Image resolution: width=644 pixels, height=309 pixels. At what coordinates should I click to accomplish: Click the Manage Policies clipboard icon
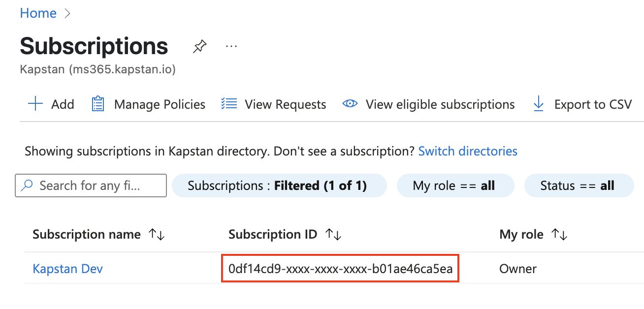[98, 104]
